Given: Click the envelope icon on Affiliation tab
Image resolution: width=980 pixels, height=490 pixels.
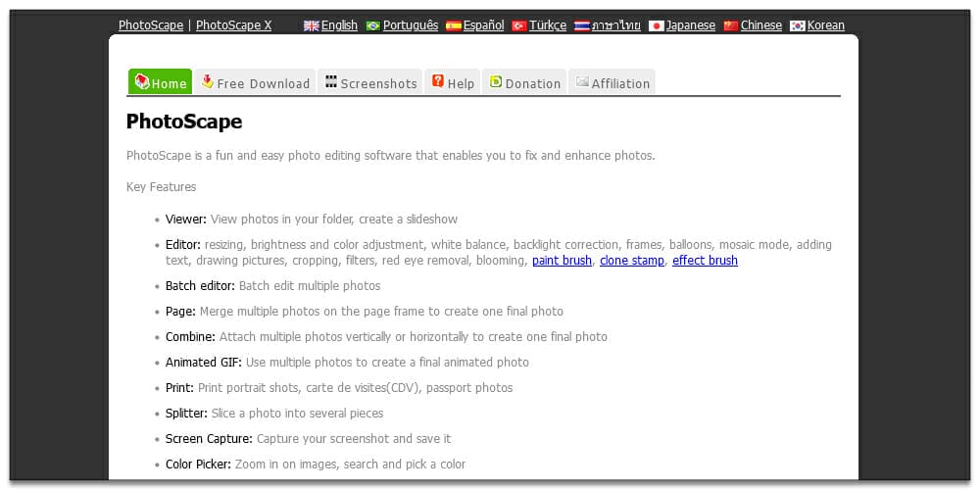Looking at the screenshot, I should (582, 82).
